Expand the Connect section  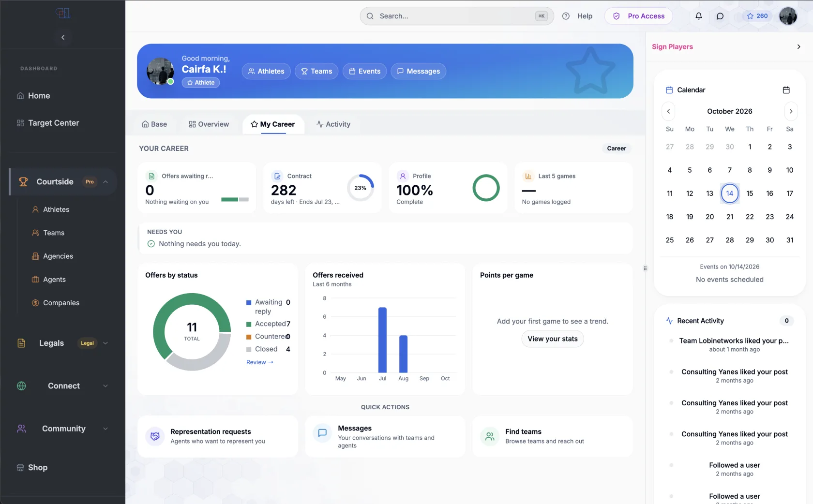[105, 386]
